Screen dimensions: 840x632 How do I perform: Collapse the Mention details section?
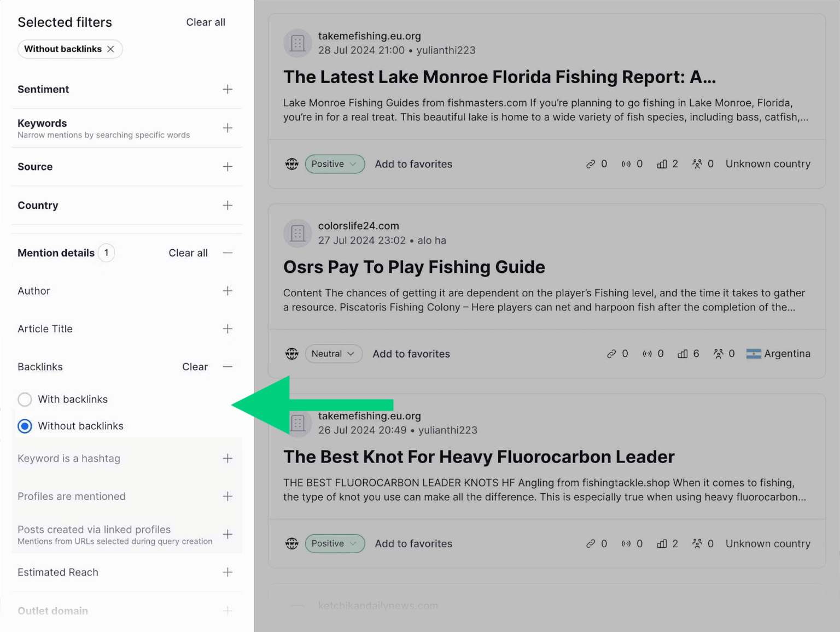point(227,253)
